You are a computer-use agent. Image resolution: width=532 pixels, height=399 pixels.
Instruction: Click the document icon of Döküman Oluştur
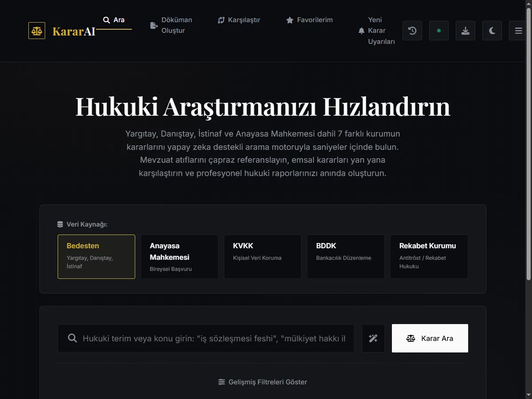[154, 25]
